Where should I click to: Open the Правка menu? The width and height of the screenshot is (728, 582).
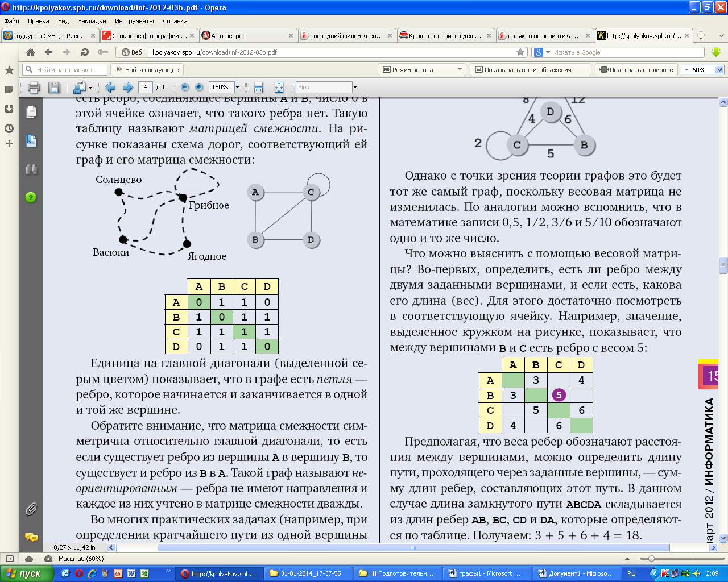tap(38, 21)
